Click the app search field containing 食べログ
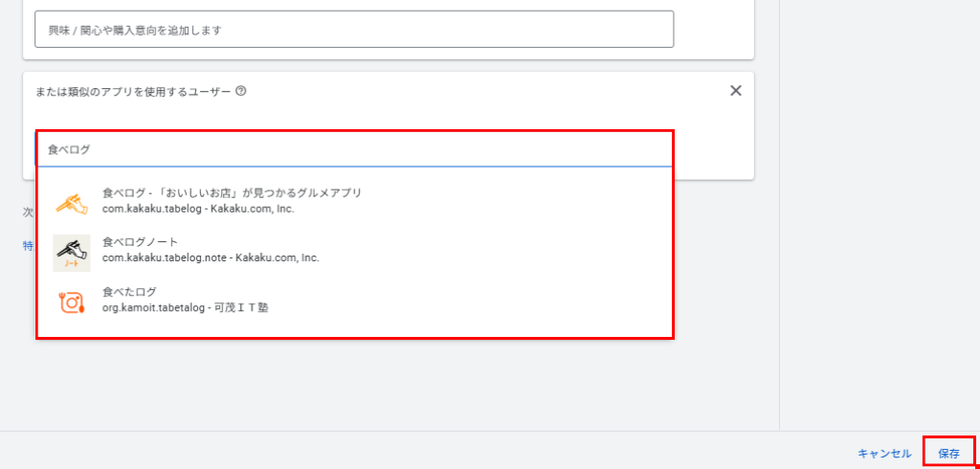 (354, 150)
